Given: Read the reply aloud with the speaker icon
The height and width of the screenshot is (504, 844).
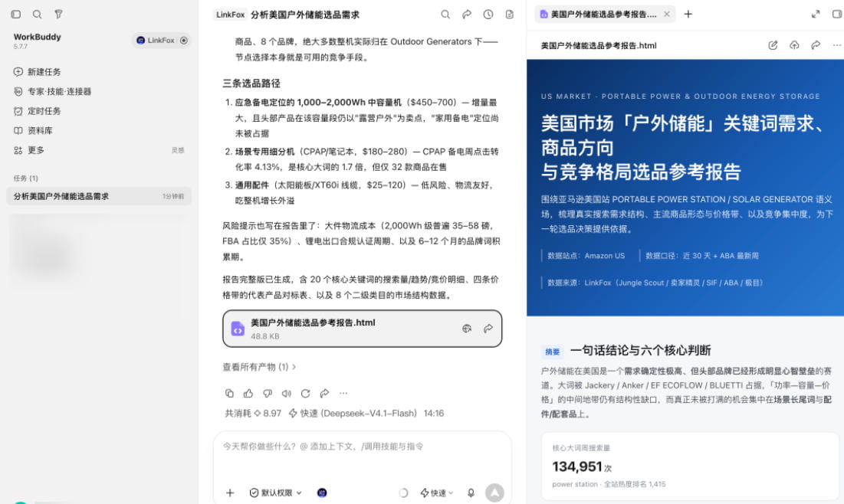Looking at the screenshot, I should point(287,393).
